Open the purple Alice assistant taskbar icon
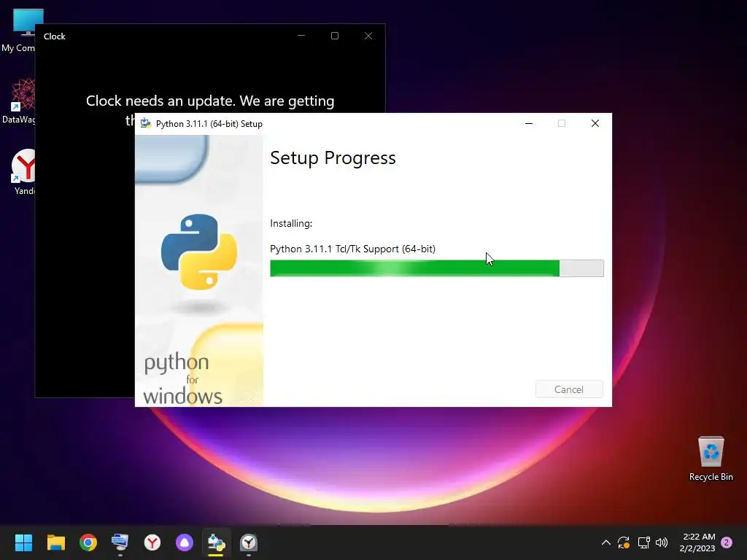The image size is (747, 560). click(185, 542)
